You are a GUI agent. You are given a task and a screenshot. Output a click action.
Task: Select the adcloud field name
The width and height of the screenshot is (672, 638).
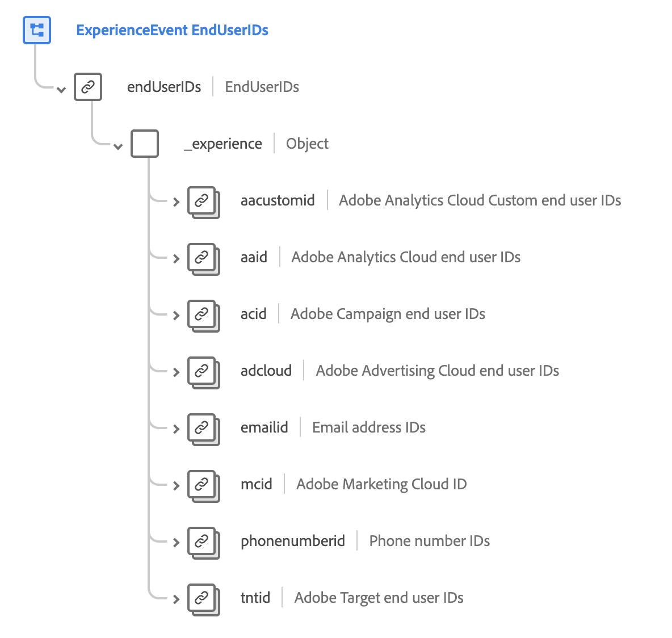(x=266, y=371)
